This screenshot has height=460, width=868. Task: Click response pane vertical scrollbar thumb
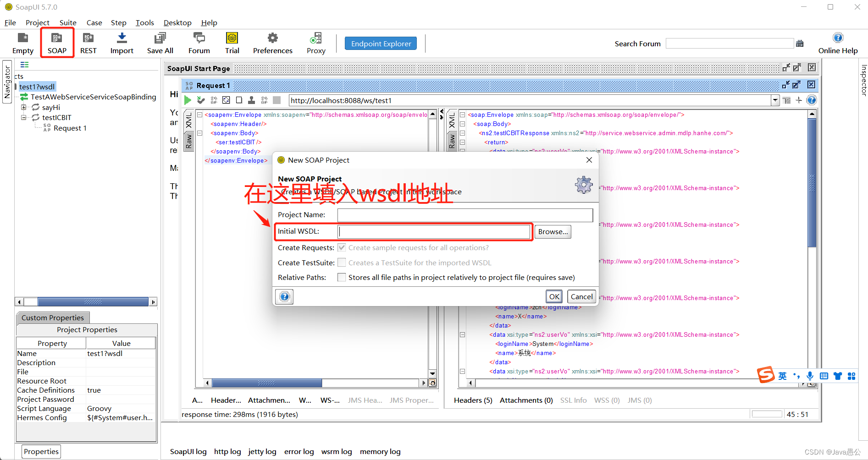[x=812, y=183]
